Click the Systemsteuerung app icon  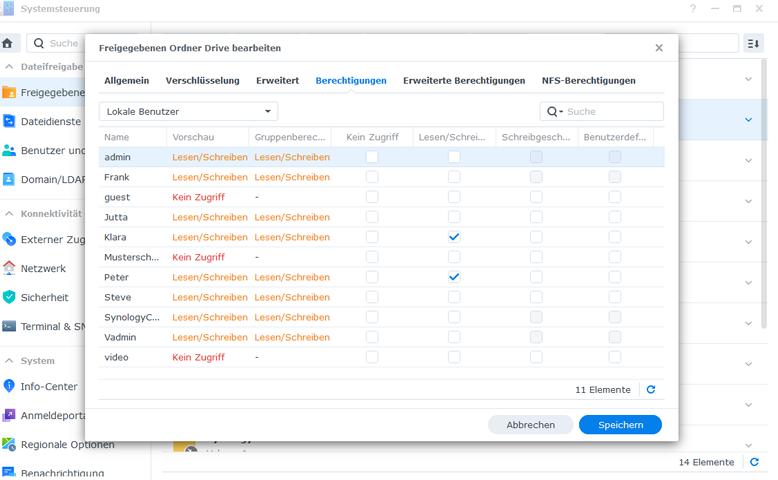(8, 8)
